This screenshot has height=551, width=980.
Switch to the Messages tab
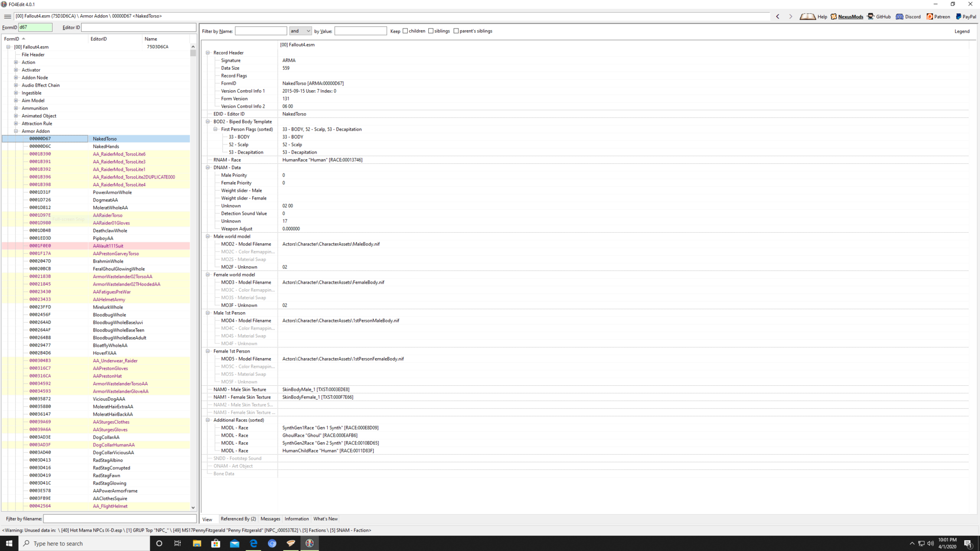[x=271, y=519]
